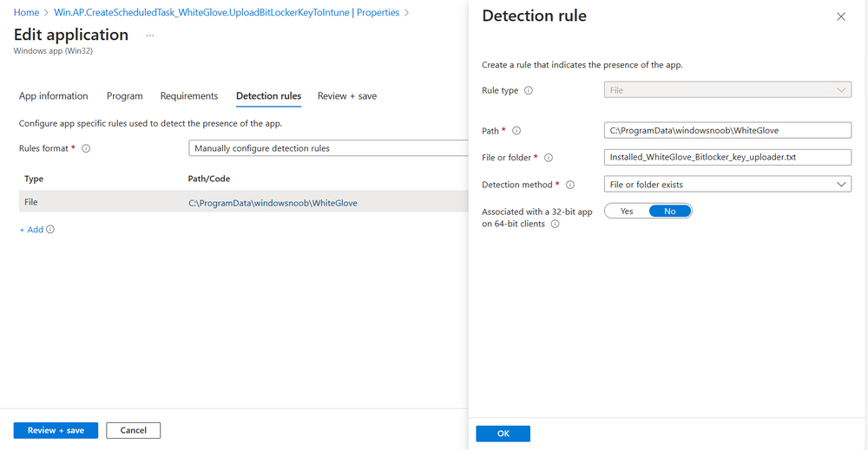Click the File or folder input field
This screenshot has height=450, width=868.
tap(727, 157)
